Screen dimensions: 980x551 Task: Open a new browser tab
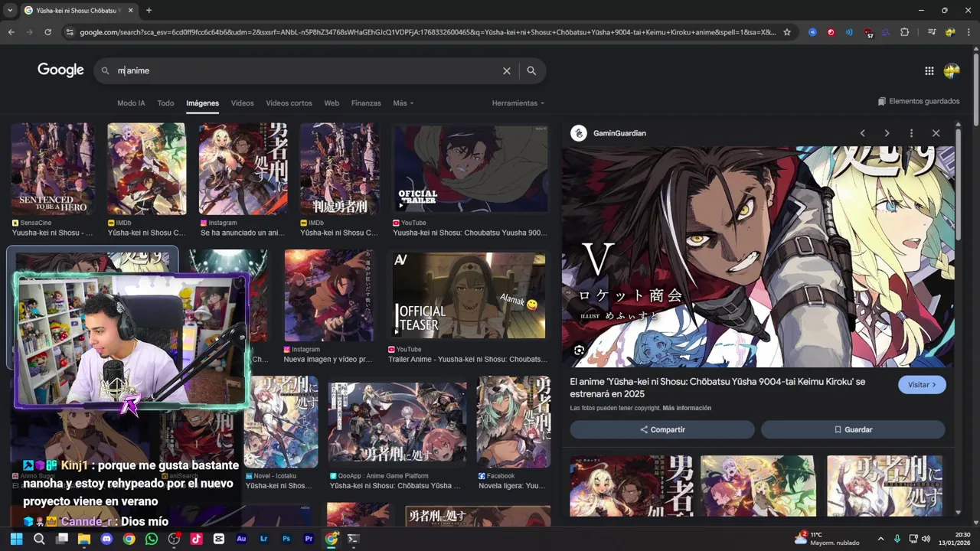click(149, 10)
